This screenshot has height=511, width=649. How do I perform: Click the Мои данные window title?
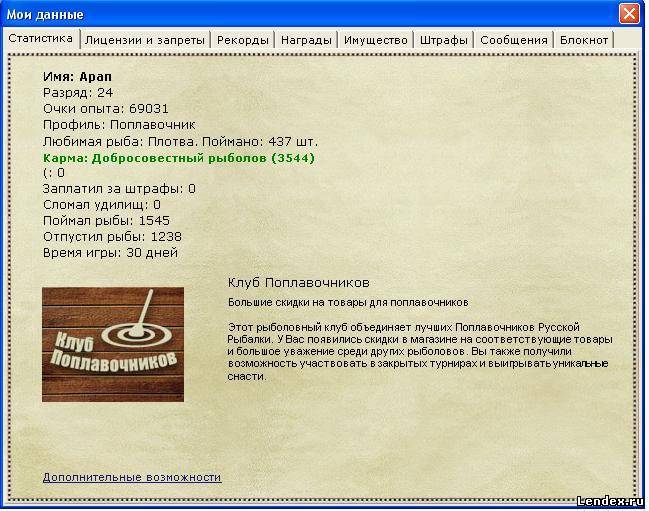pyautogui.click(x=45, y=15)
